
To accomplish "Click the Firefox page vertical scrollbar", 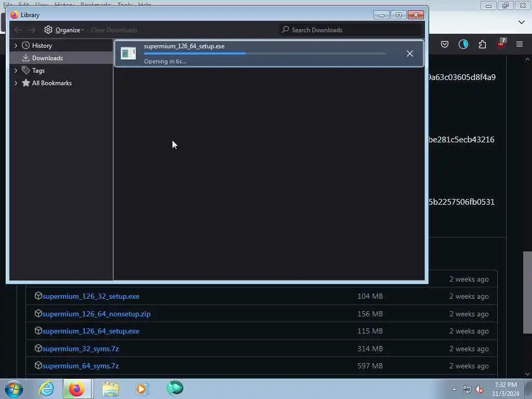I will pos(527,293).
